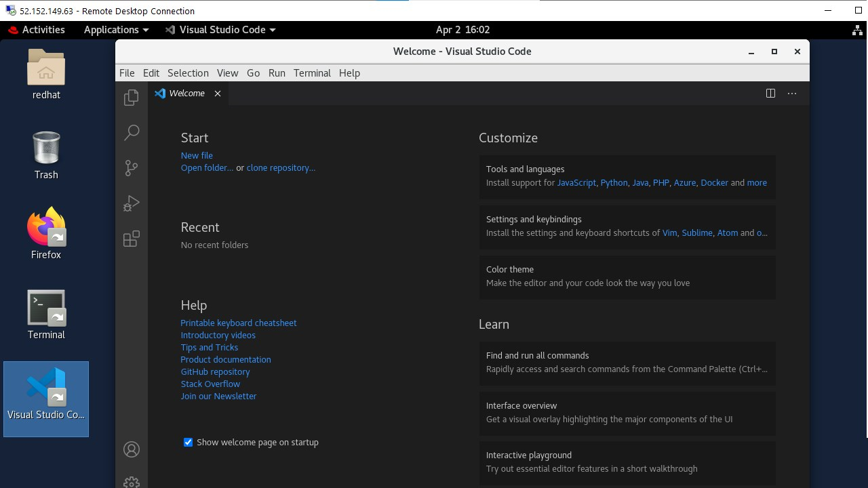Click the New file link
This screenshot has width=868, height=488.
(x=197, y=156)
